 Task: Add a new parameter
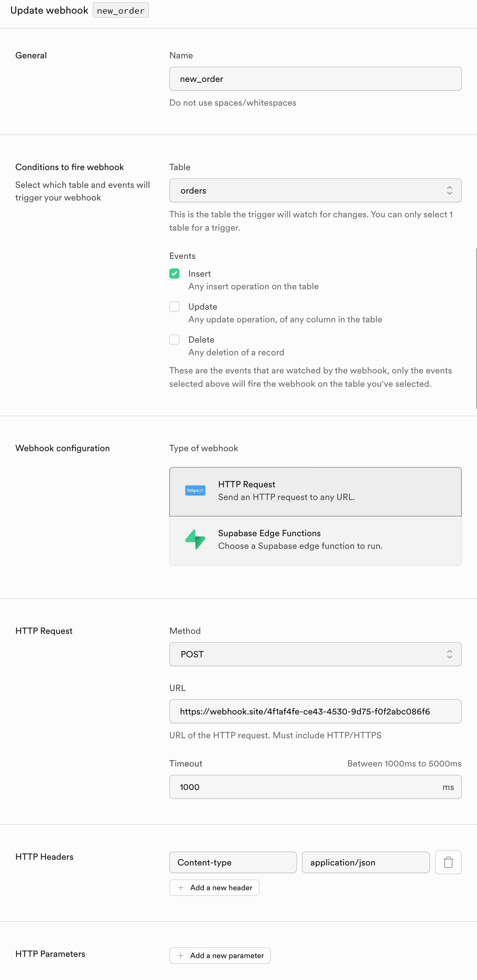[x=220, y=955]
